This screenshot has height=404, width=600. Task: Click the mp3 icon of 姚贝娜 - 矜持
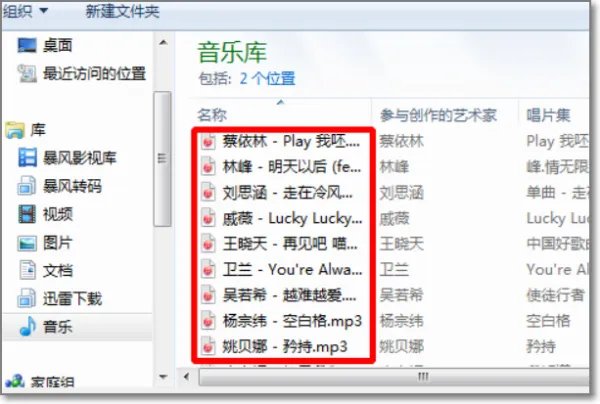click(208, 347)
